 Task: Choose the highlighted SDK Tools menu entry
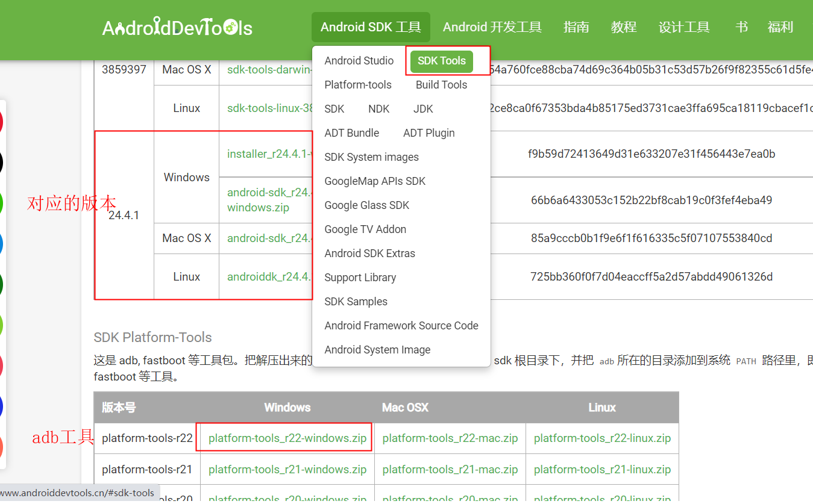point(442,61)
